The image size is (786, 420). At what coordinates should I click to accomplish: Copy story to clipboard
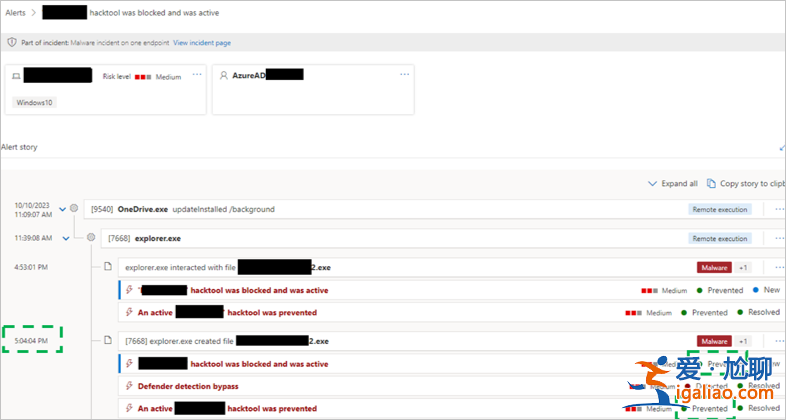[x=745, y=184]
